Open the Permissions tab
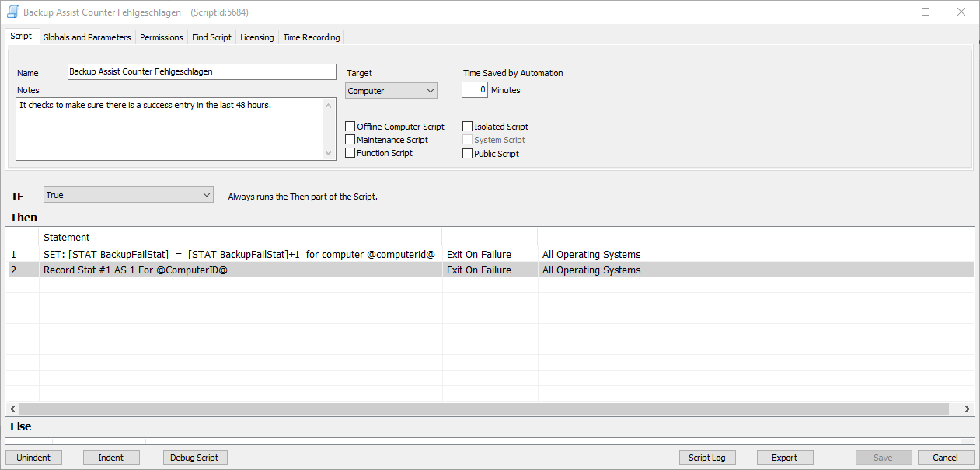 (162, 37)
